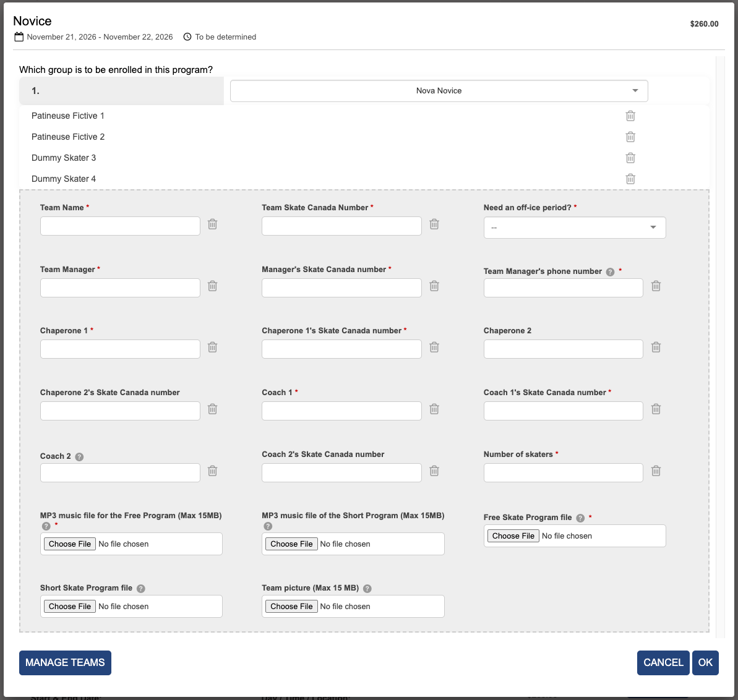Focus the Team Name input field
Screen dimensions: 738x700
click(x=120, y=226)
